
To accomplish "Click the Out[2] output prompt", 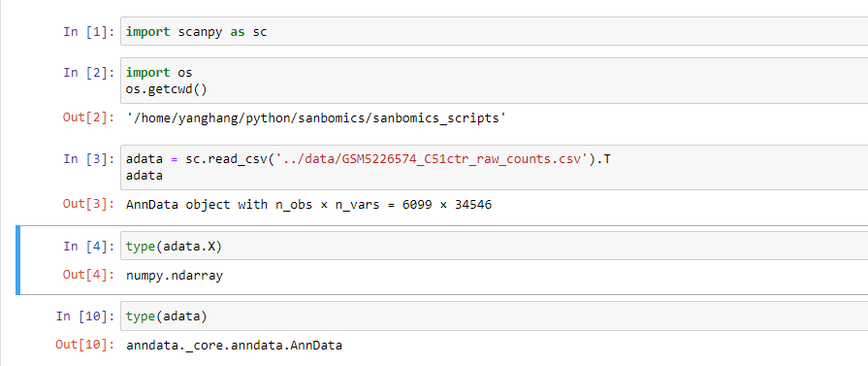I will coord(88,117).
